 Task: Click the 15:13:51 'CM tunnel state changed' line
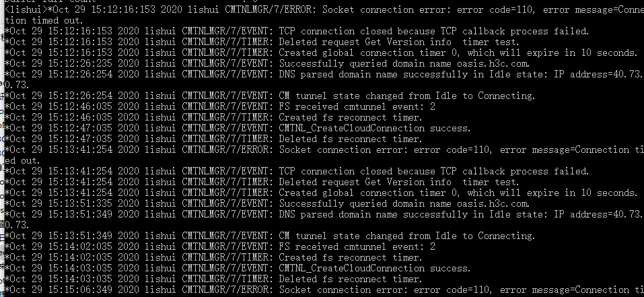pos(406,236)
